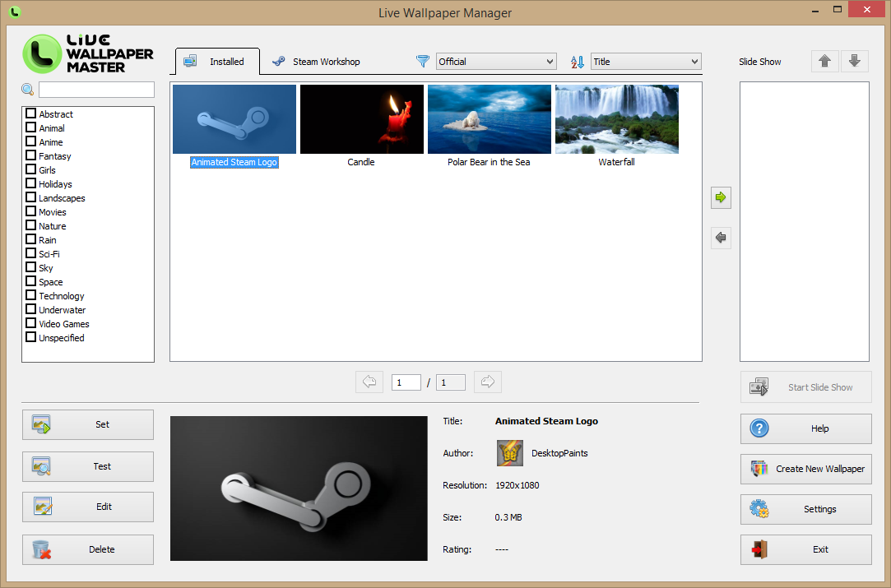
Task: Switch to Steam Workshop tab
Action: pos(316,62)
